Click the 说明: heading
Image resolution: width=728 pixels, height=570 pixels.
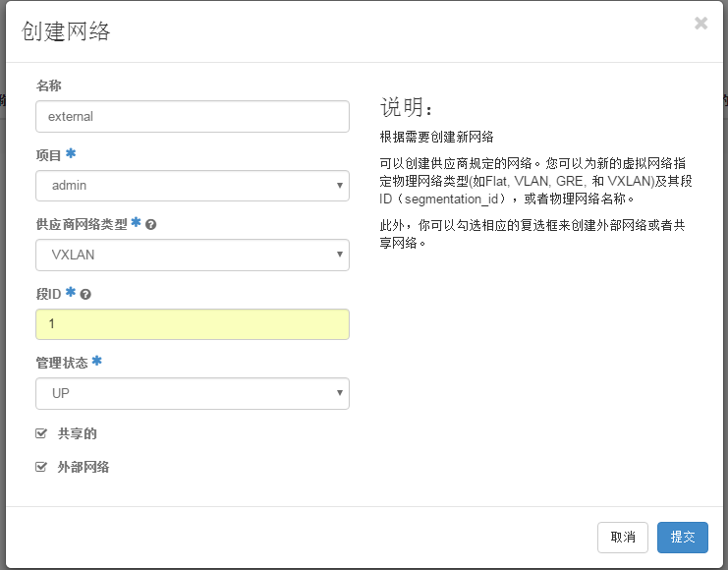point(407,107)
